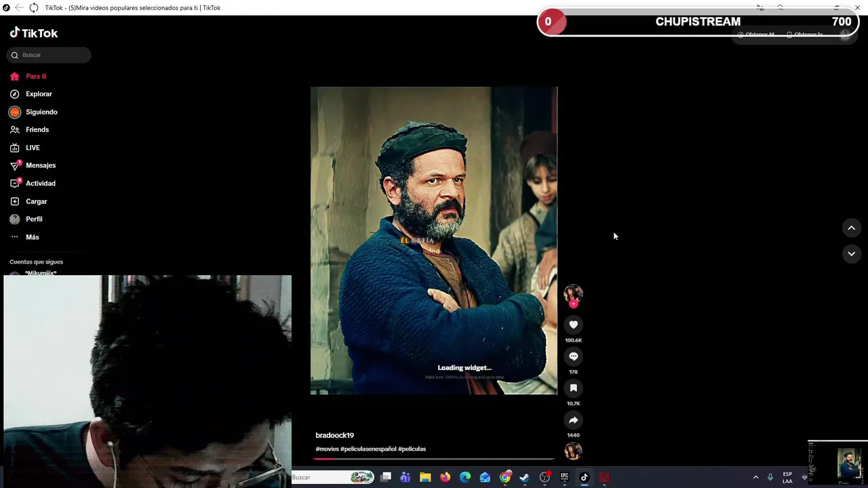Open the Friends page
The height and width of the screenshot is (488, 868).
coord(30,129)
